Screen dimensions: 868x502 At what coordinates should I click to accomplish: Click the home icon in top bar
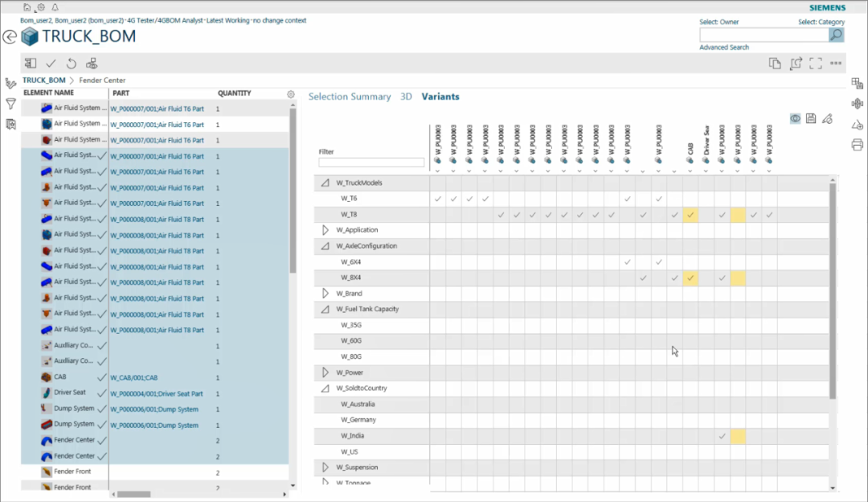click(27, 7)
